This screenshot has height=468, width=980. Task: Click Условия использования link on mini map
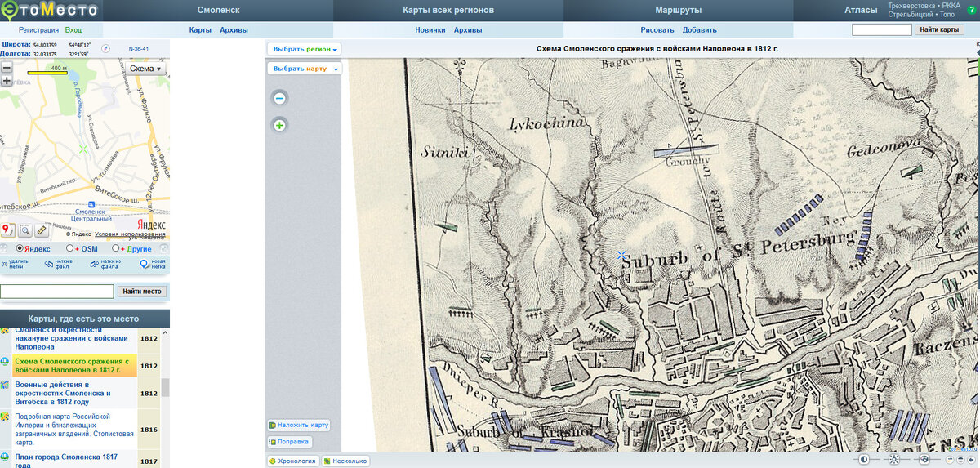[x=130, y=234]
